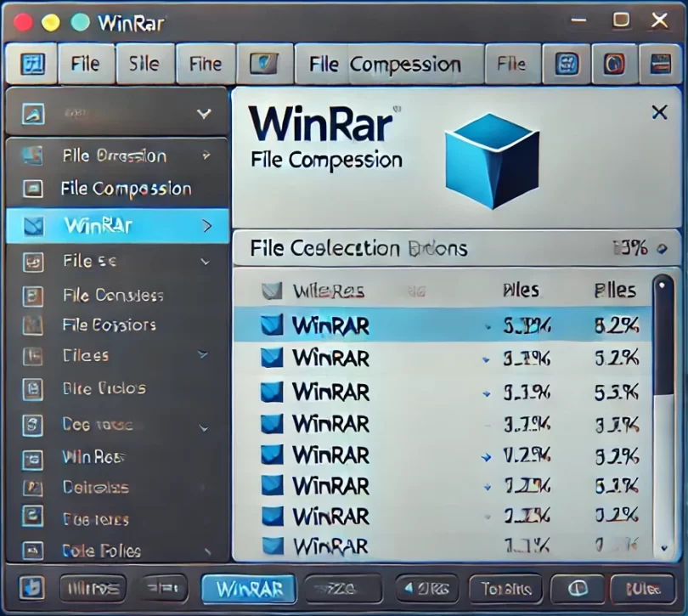Expand the arrow beside Cole Folies

click(208, 552)
